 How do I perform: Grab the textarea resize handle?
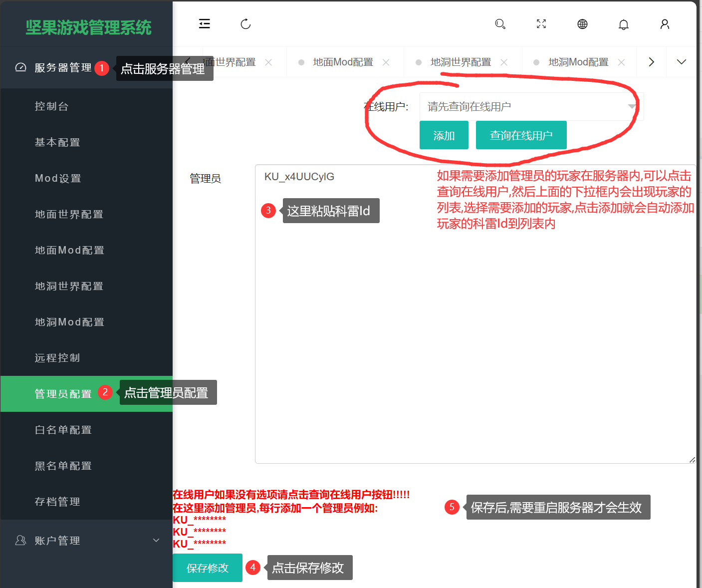click(x=692, y=460)
